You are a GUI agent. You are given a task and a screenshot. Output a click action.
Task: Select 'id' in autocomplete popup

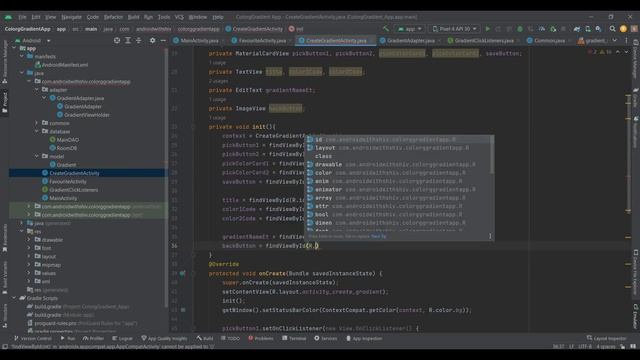click(x=399, y=139)
